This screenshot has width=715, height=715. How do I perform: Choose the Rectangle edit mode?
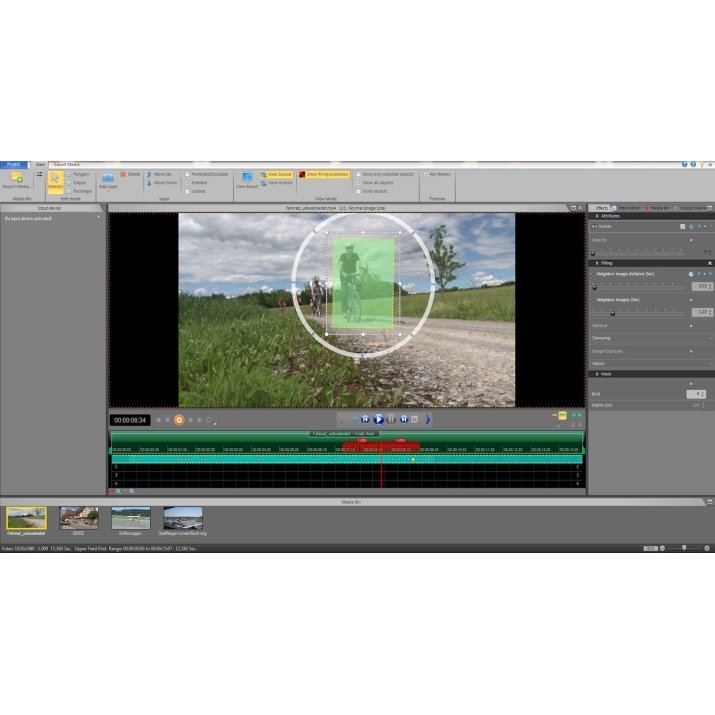[x=80, y=191]
